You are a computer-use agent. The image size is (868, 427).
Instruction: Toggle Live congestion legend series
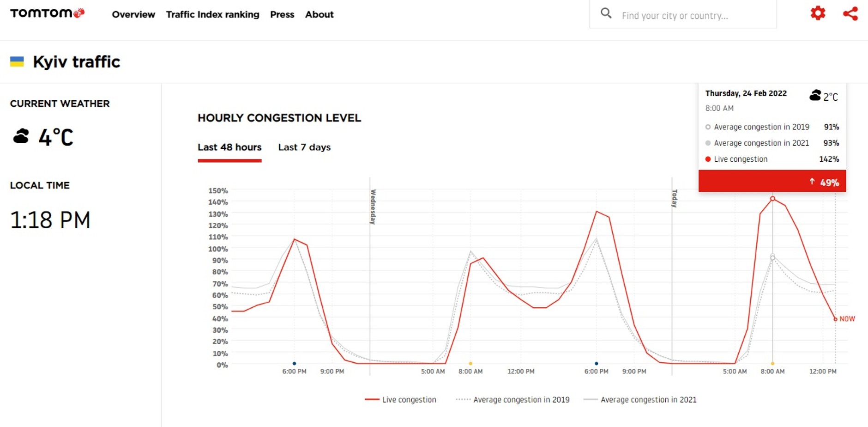(400, 400)
